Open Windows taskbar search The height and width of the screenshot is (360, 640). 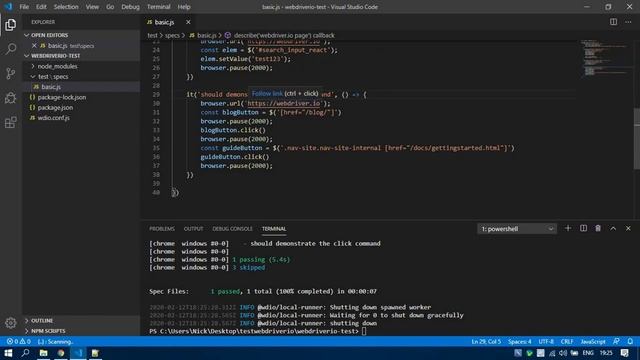tap(25, 353)
